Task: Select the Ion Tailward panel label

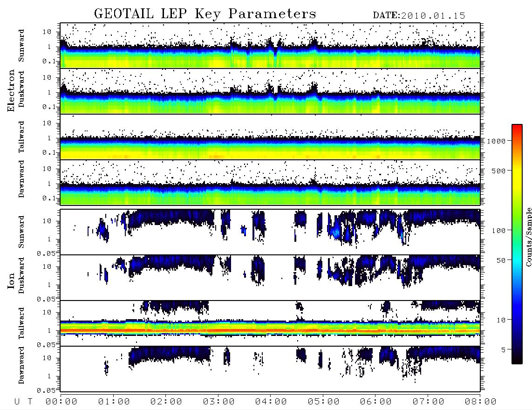Action: click(21, 323)
